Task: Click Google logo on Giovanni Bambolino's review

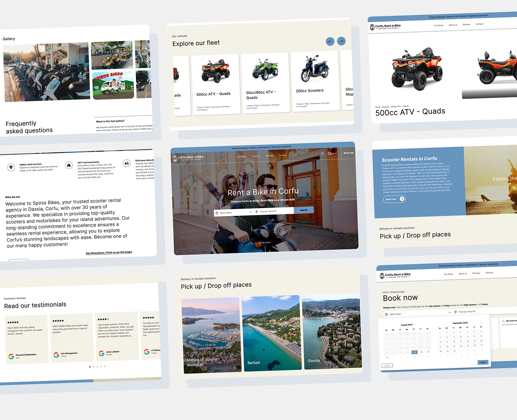Action: point(11,356)
